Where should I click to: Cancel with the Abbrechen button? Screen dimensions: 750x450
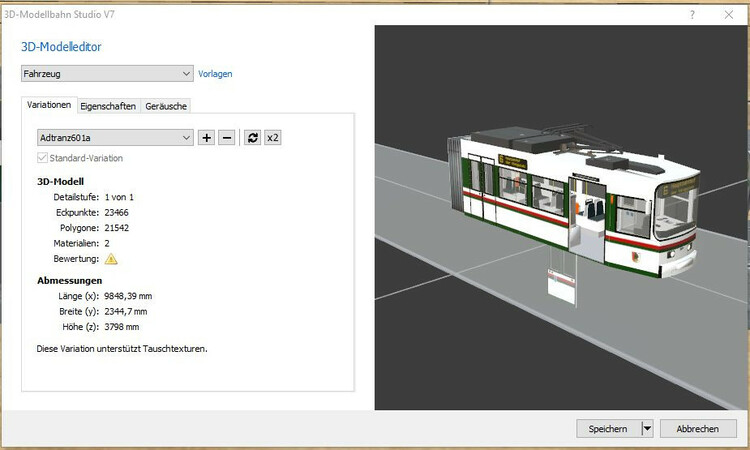tap(697, 428)
